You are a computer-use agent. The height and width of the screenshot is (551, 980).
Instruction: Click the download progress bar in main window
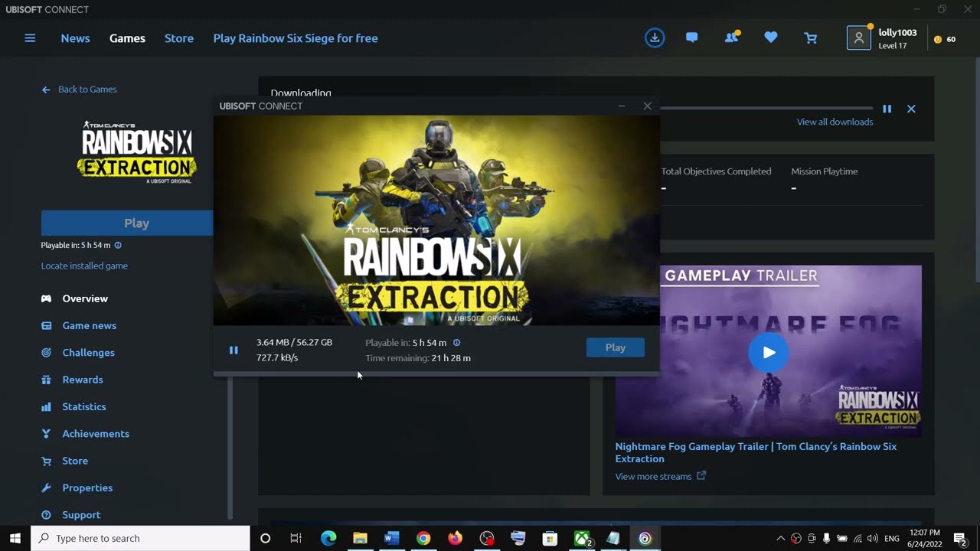point(766,108)
